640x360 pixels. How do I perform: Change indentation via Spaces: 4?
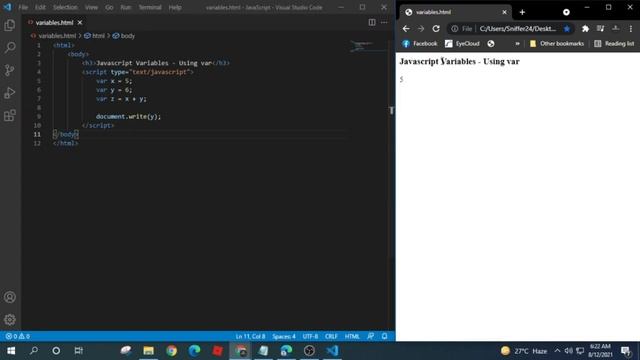pos(284,336)
